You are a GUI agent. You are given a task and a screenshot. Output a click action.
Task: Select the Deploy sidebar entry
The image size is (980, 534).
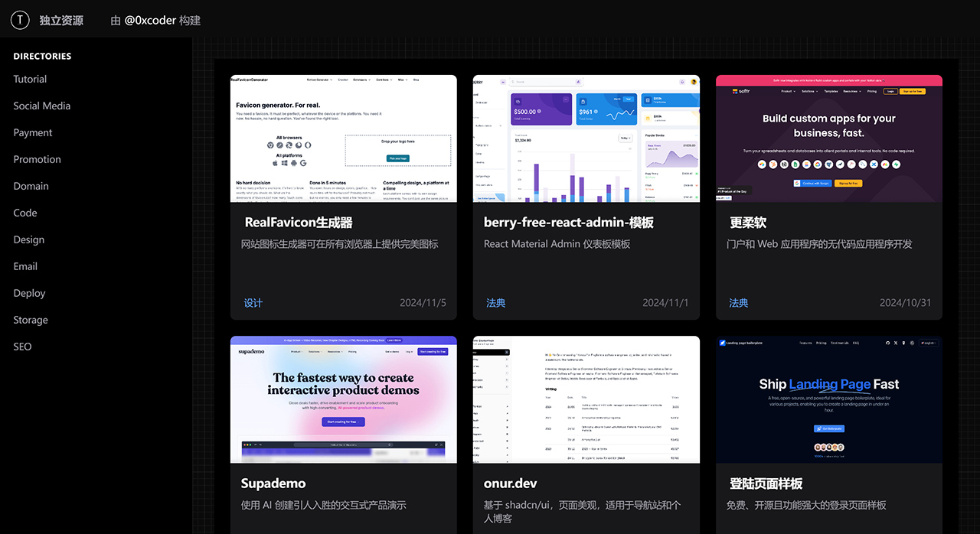29,293
